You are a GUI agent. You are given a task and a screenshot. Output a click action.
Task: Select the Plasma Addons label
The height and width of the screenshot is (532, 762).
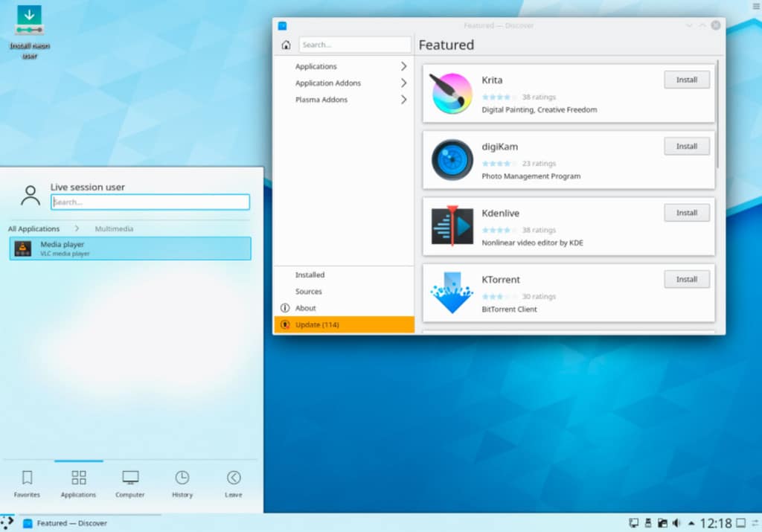click(x=321, y=100)
